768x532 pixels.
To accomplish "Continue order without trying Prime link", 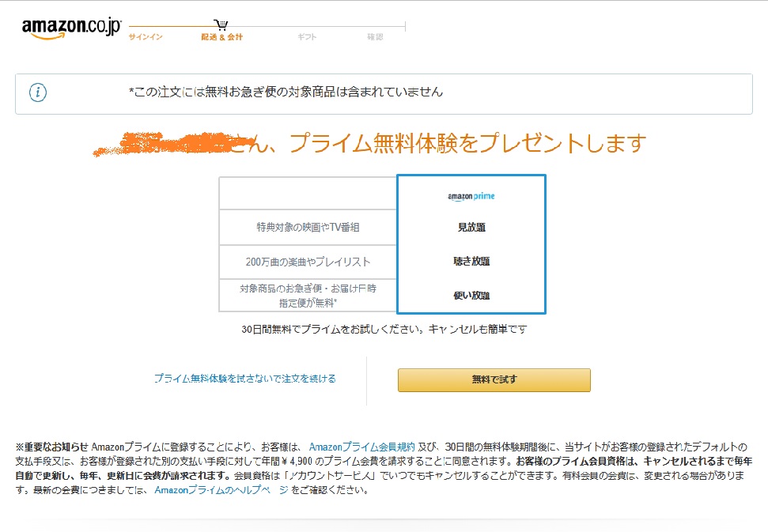I will pyautogui.click(x=245, y=379).
